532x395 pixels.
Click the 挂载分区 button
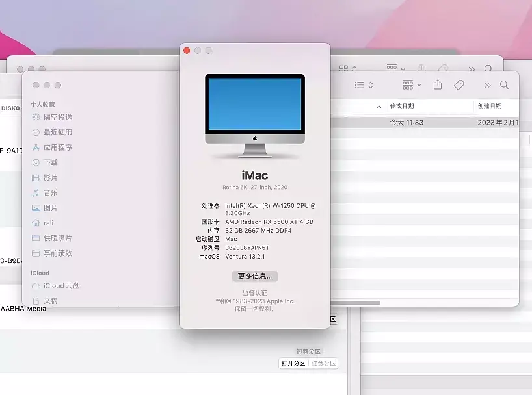(324, 363)
